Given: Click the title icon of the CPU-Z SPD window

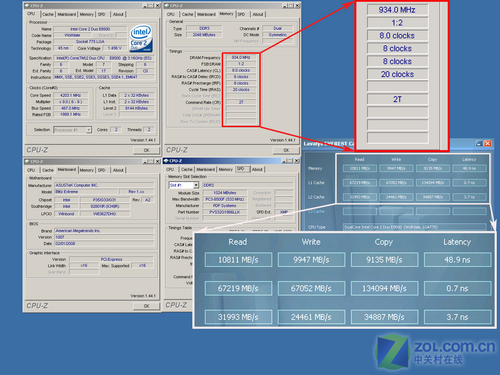Looking at the screenshot, I should (x=166, y=161).
